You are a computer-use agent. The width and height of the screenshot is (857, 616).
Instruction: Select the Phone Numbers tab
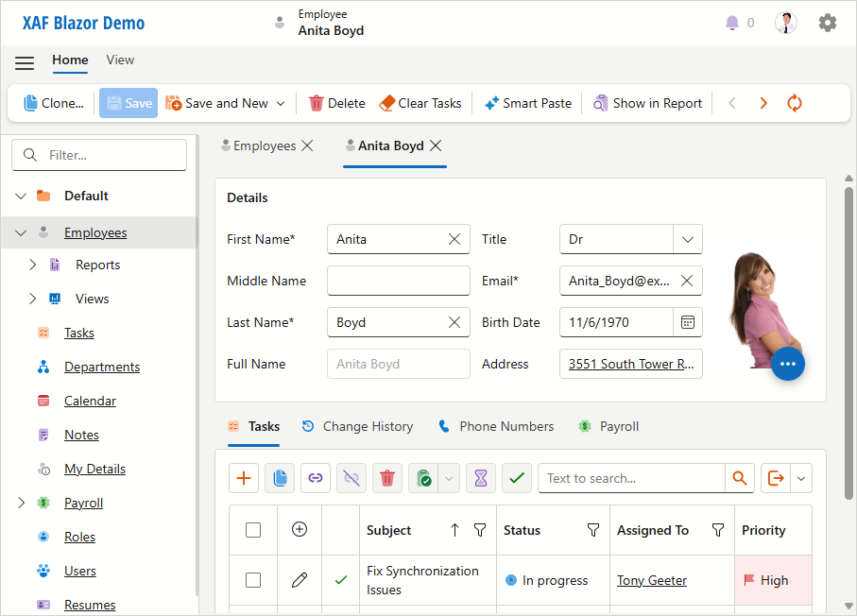pyautogui.click(x=496, y=426)
